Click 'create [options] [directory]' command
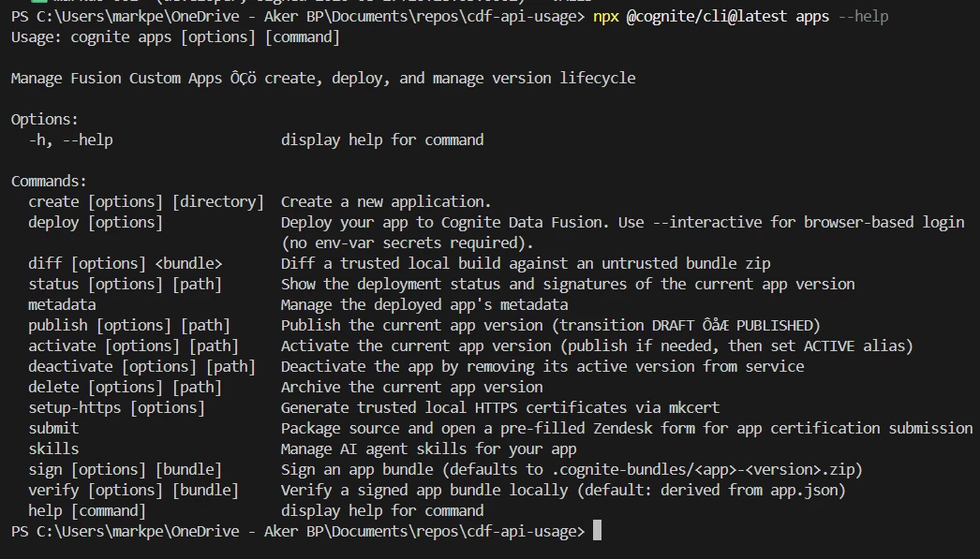980x559 pixels. tap(146, 202)
